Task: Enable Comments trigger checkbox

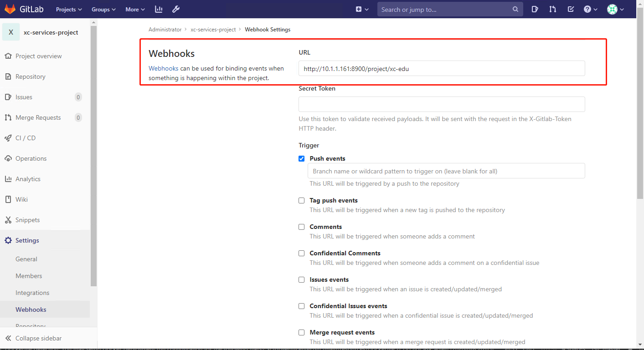Action: point(301,227)
